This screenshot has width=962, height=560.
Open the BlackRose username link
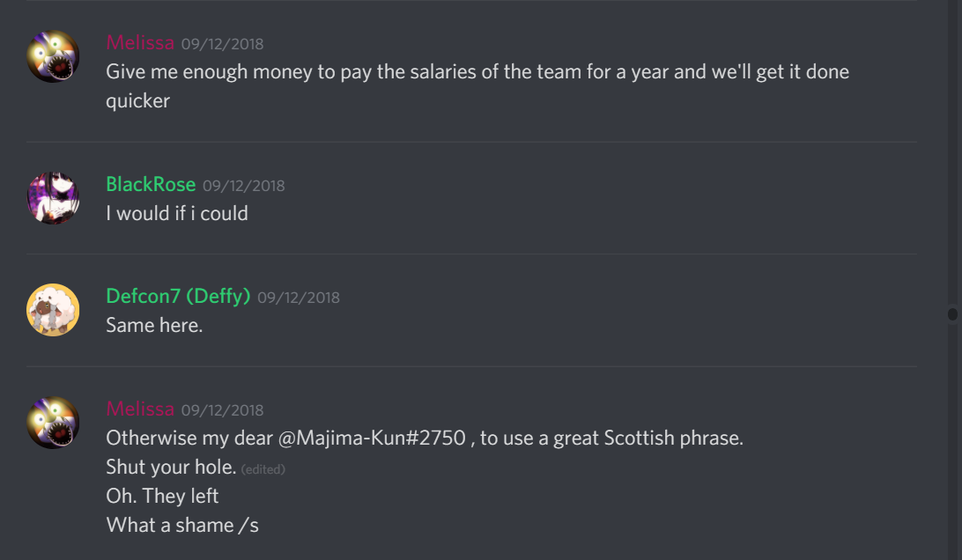(x=151, y=184)
